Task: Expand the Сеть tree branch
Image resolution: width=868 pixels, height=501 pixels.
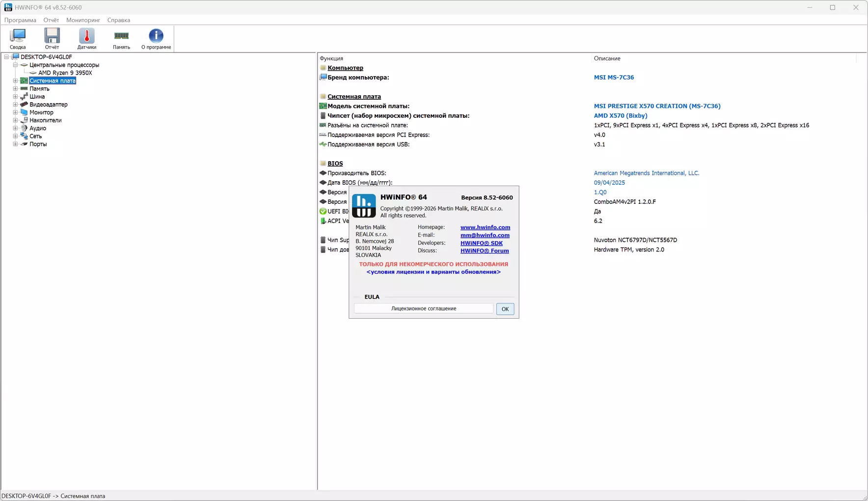Action: pyautogui.click(x=15, y=136)
